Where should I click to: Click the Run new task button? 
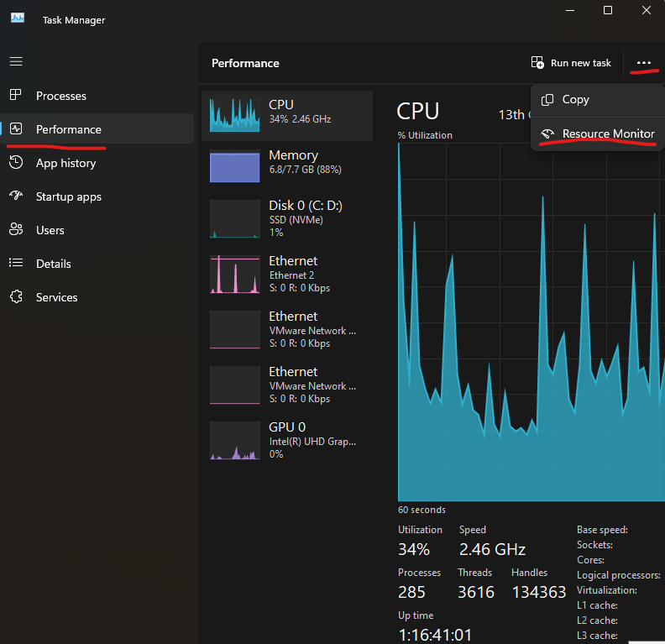[571, 63]
